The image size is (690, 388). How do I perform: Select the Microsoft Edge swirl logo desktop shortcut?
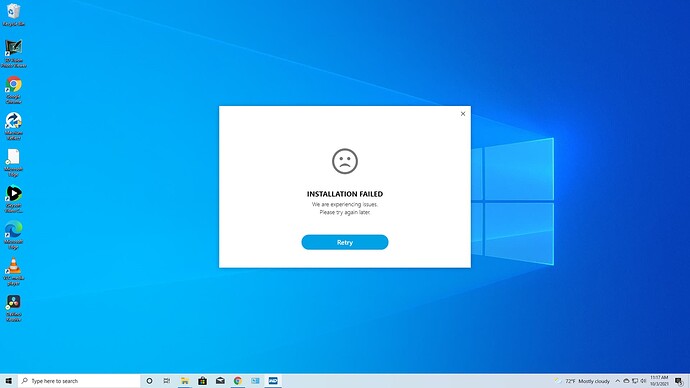pyautogui.click(x=13, y=235)
